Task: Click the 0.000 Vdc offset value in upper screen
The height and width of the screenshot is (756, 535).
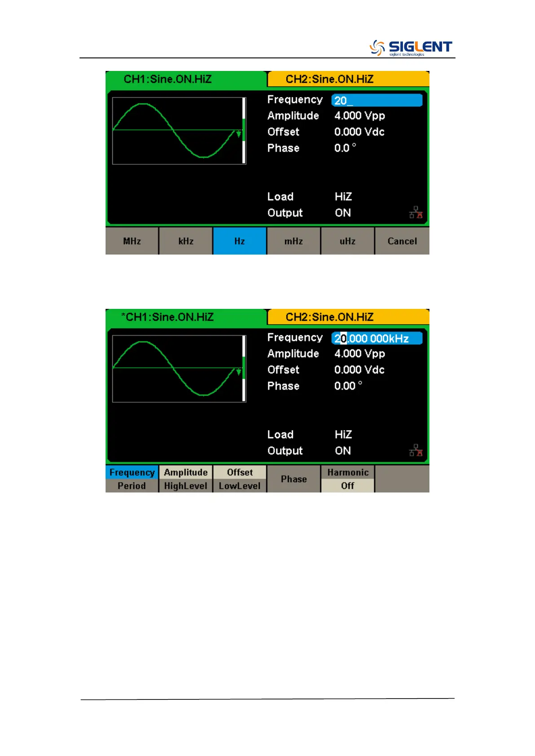Action: [359, 132]
